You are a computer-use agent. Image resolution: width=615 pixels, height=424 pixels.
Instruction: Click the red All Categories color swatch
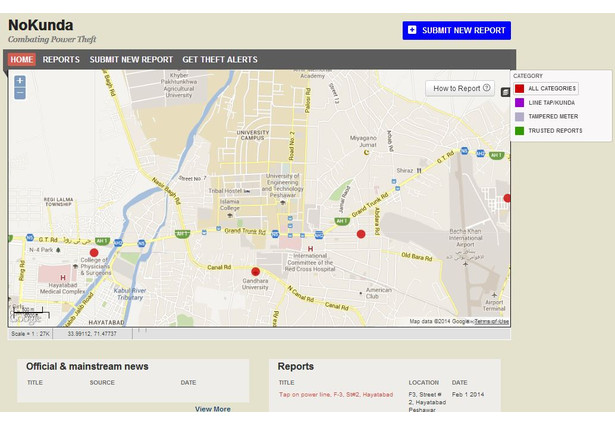point(519,89)
